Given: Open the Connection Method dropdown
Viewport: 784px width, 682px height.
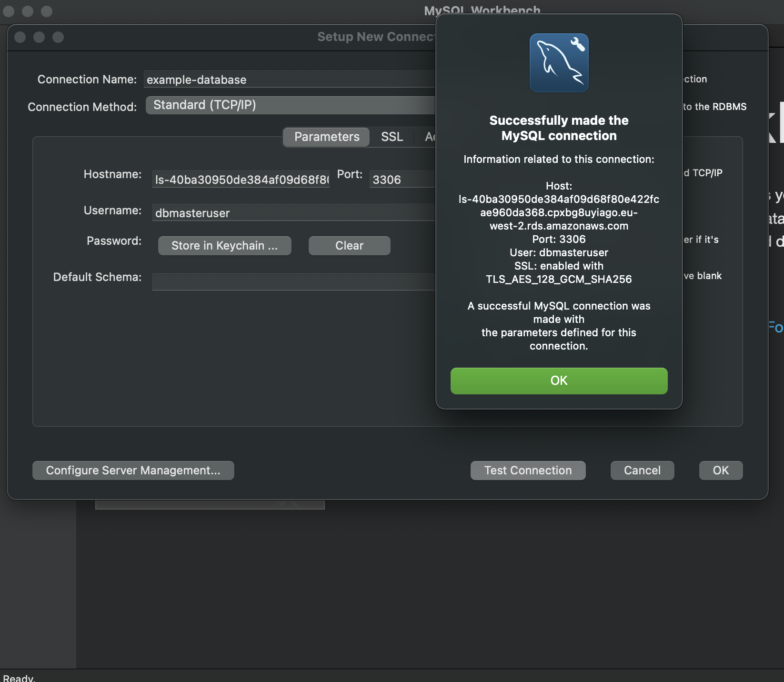Looking at the screenshot, I should [291, 105].
